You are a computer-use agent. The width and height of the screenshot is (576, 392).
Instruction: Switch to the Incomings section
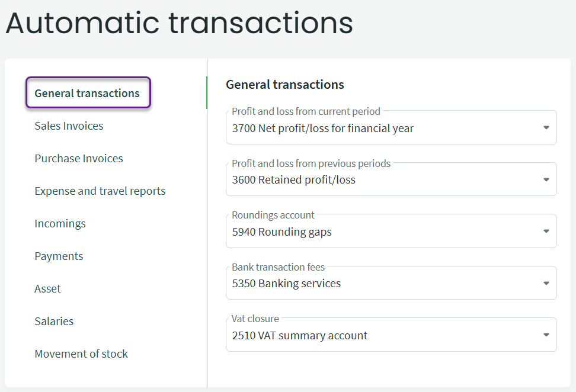(x=60, y=223)
